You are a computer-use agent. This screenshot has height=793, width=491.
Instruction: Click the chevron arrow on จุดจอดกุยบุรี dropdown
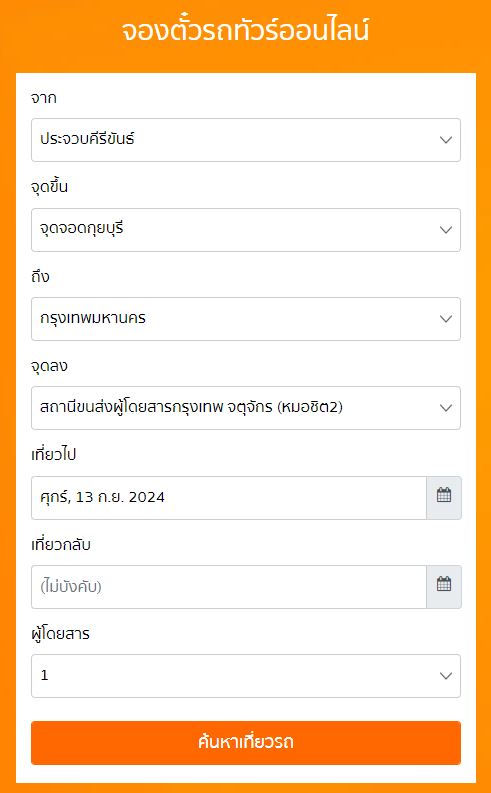[445, 230]
